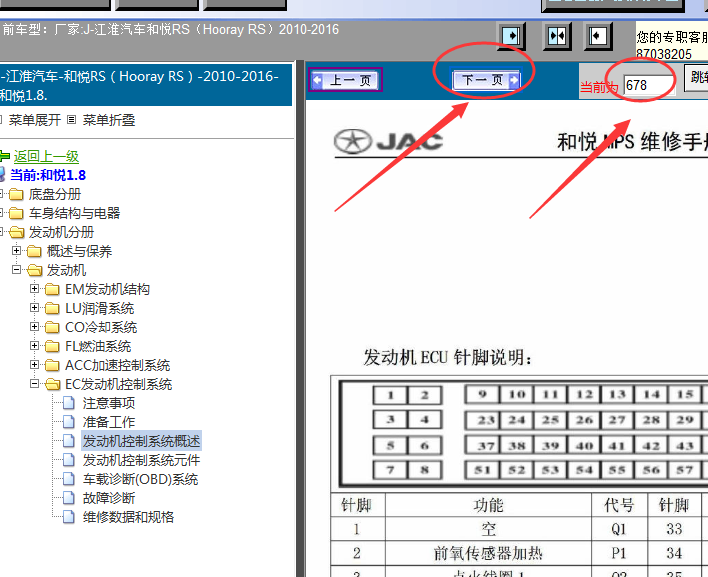Open the 发动机控制系统概述 document
The height and width of the screenshot is (577, 708).
141,441
